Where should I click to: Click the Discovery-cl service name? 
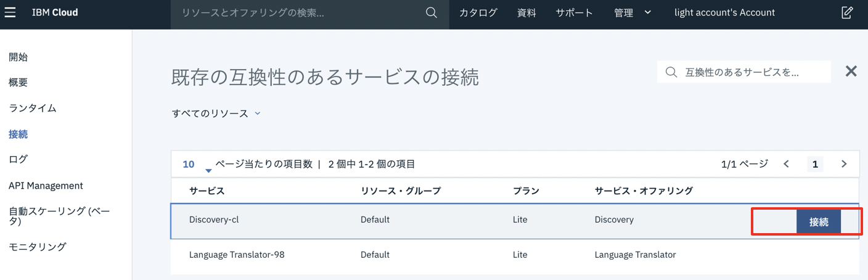(214, 220)
